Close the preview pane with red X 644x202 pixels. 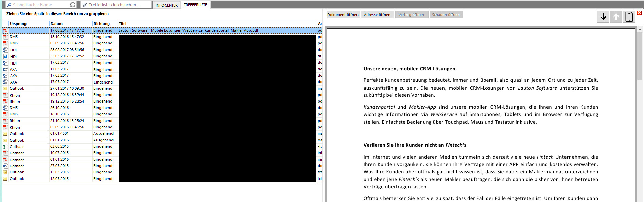639,13
